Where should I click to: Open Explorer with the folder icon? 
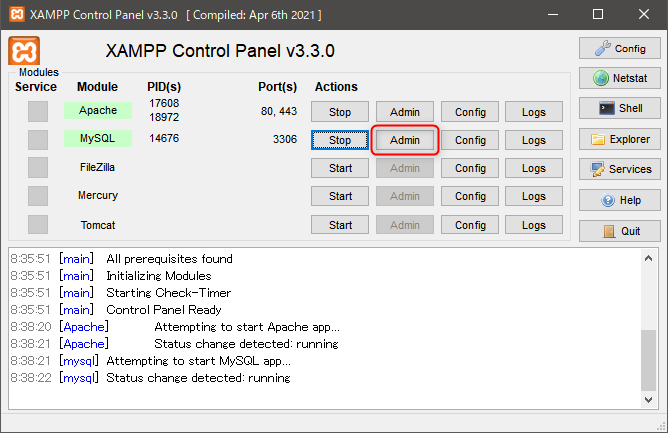pos(598,139)
